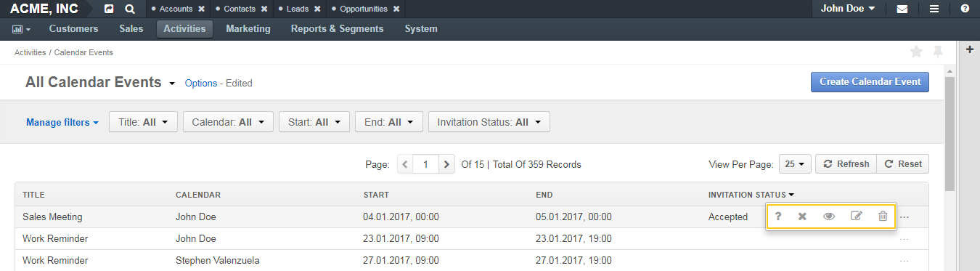Expand the Title: All filter

pos(143,122)
